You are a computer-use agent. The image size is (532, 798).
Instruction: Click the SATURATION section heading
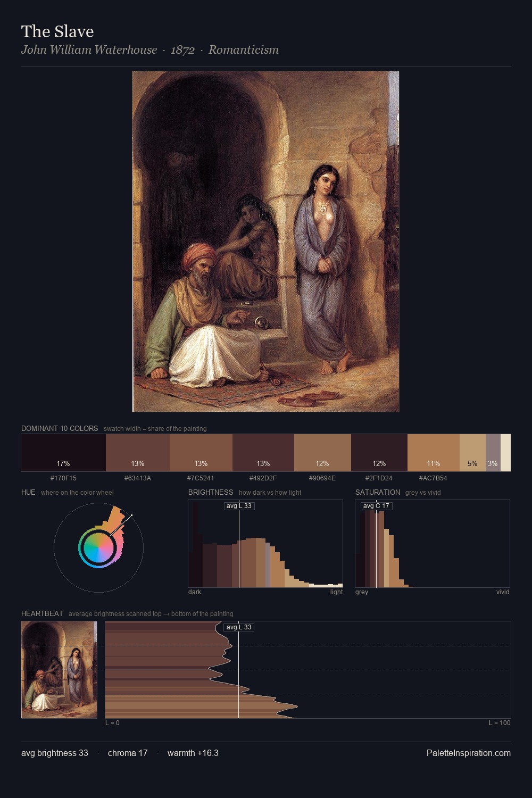378,492
